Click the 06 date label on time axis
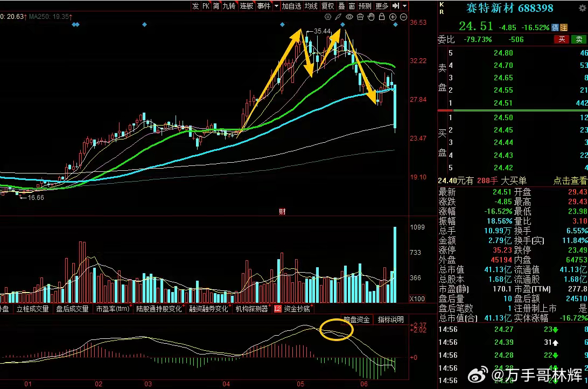588x389 pixels. [363, 384]
